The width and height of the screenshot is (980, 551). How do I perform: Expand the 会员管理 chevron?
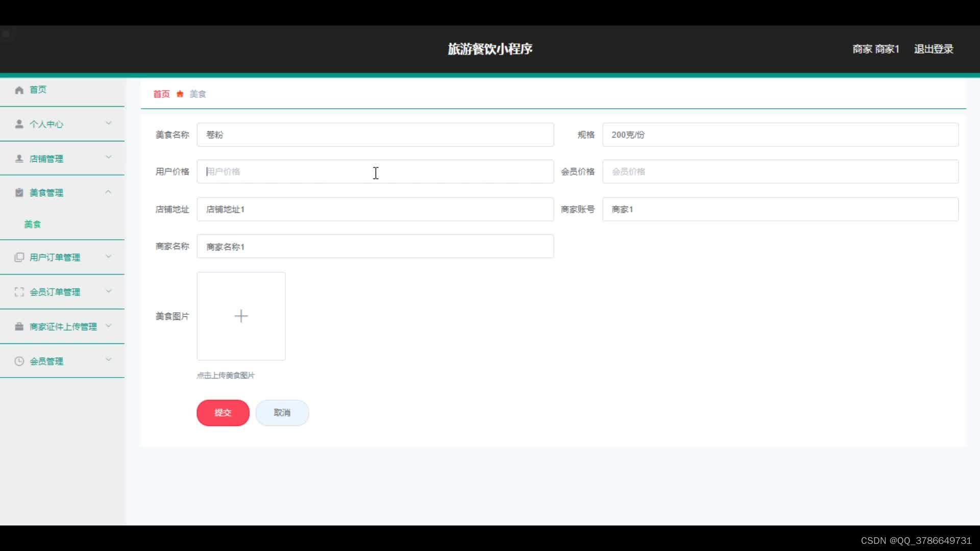coord(108,360)
